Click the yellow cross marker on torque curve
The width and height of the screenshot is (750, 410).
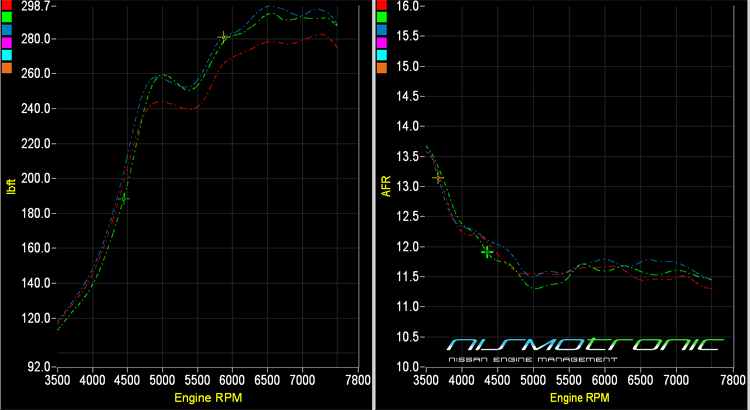(x=224, y=38)
